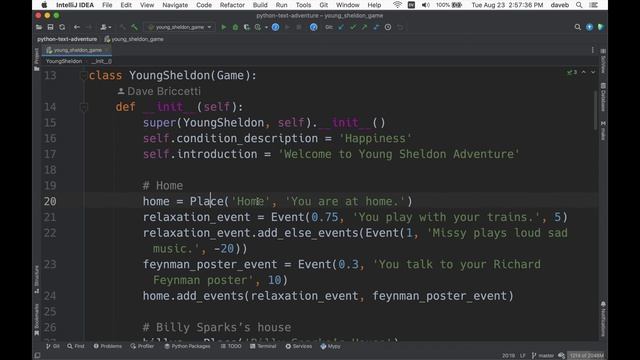The width and height of the screenshot is (640, 360).
Task: Open the Refactor menu
Action: pos(232,5)
